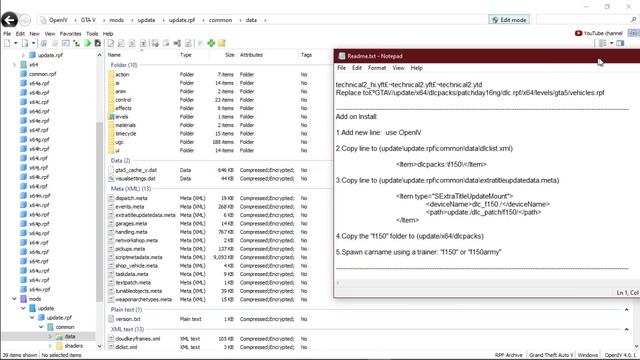Go to the mods breadcrumb segment
This screenshot has height=360, width=640.
click(116, 20)
